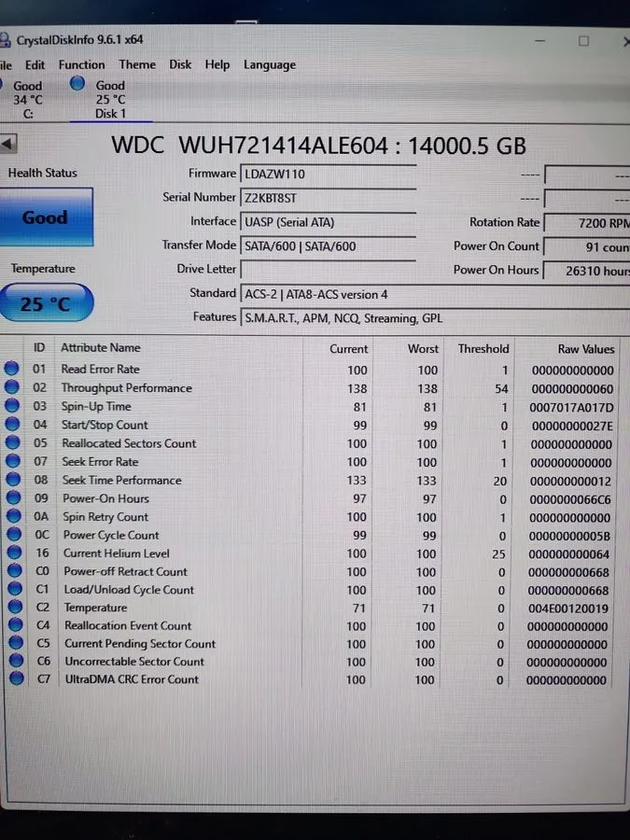Click status dot for Power-On Hours
This screenshot has width=630, height=840.
[x=13, y=497]
